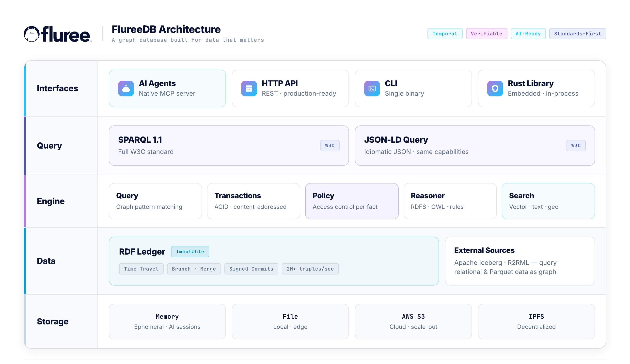The width and height of the screenshot is (630, 364).
Task: Click the 'Local · edge' text
Action: point(290,327)
